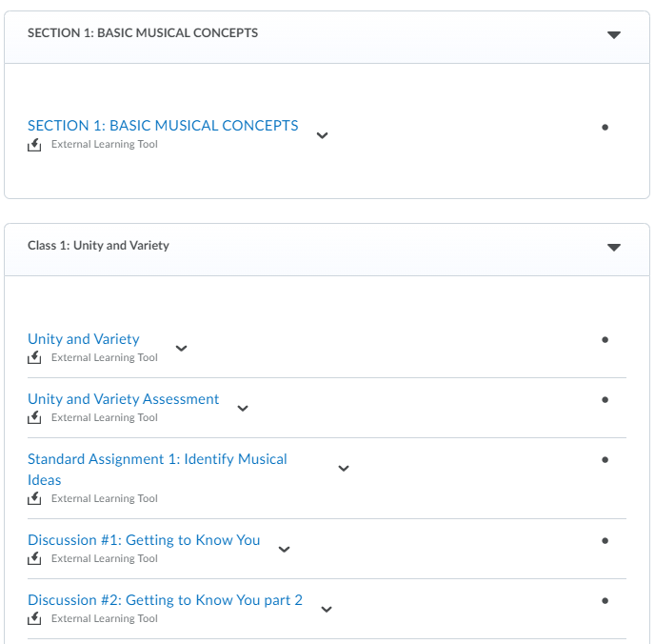The height and width of the screenshot is (644, 655).
Task: Collapse the SECTION 1: BASIC MUSICAL CONCEPTS module
Action: click(613, 34)
